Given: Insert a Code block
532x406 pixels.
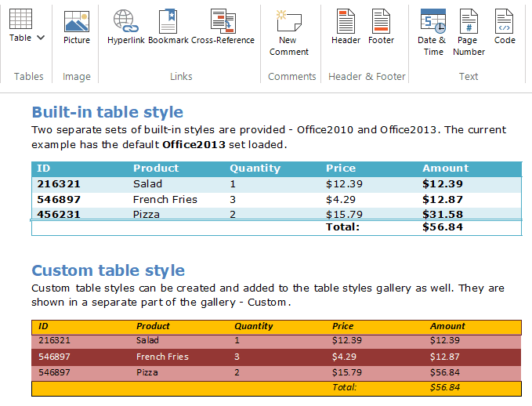Looking at the screenshot, I should click(505, 27).
